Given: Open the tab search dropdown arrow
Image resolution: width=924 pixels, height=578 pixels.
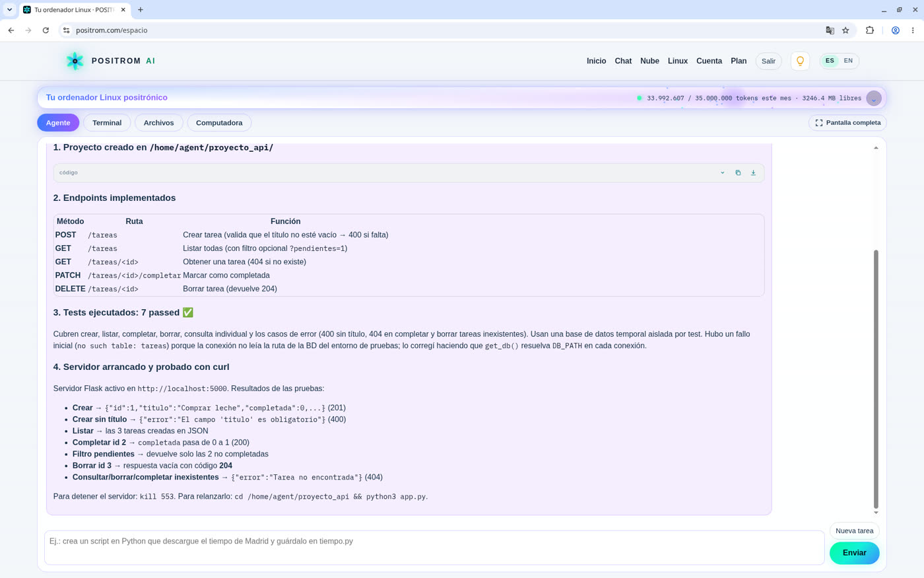Looking at the screenshot, I should click(9, 10).
